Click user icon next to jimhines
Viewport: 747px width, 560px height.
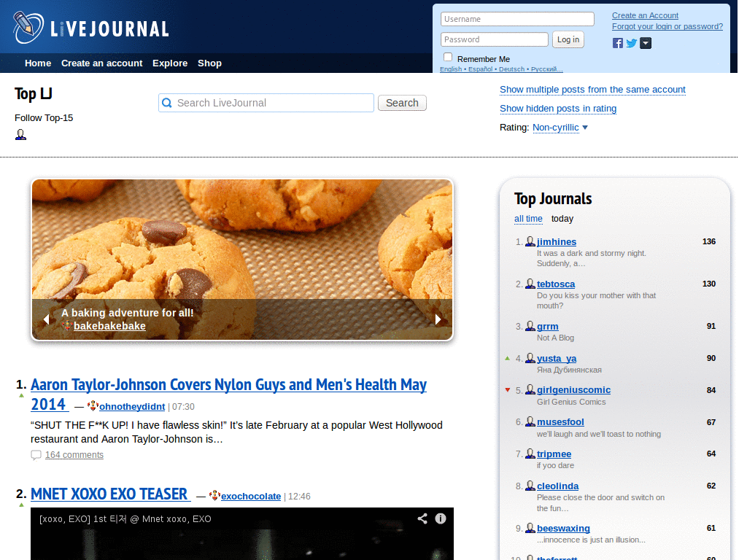[530, 241]
